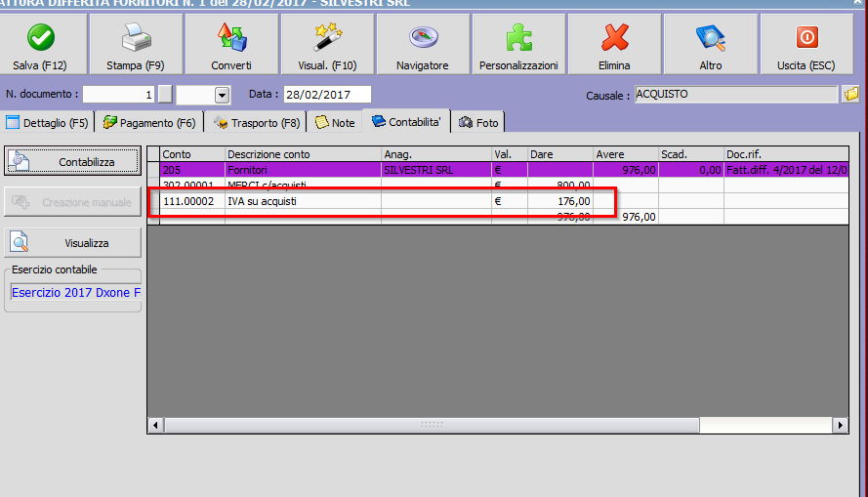The image size is (868, 497).
Task: Select the 205 account cell
Action: pyautogui.click(x=192, y=170)
